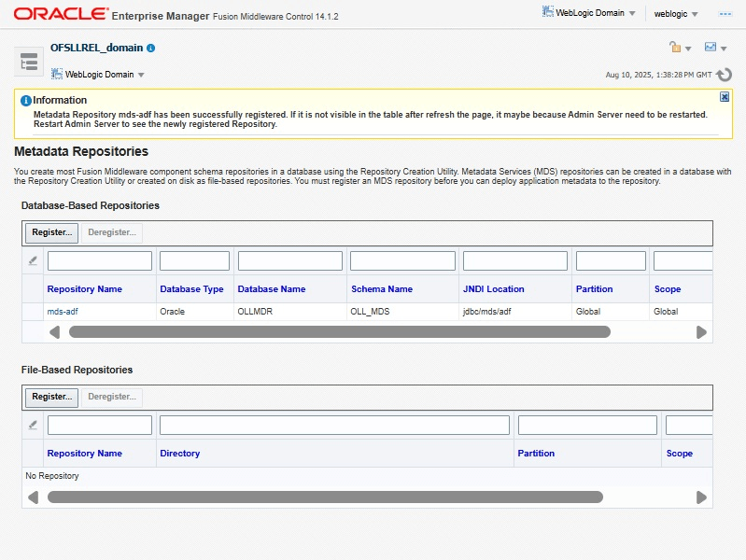
Task: Click scroll left arrow in Database-Based table
Action: pos(55,332)
